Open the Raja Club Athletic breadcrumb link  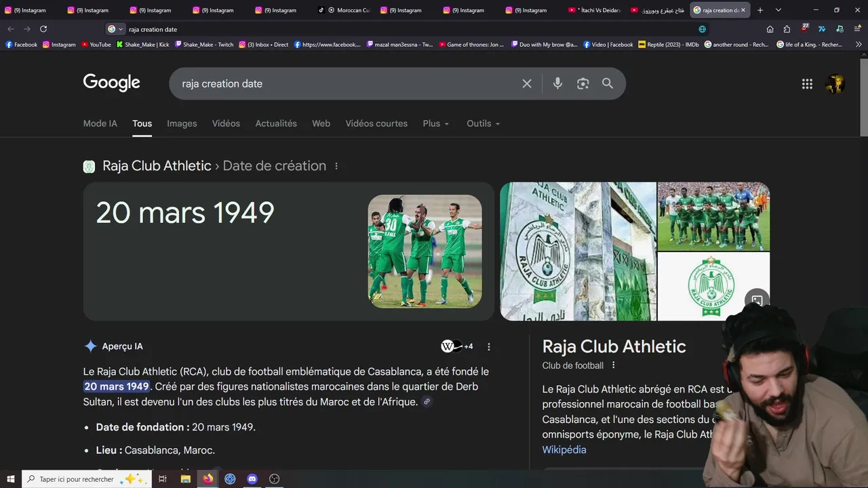(157, 166)
